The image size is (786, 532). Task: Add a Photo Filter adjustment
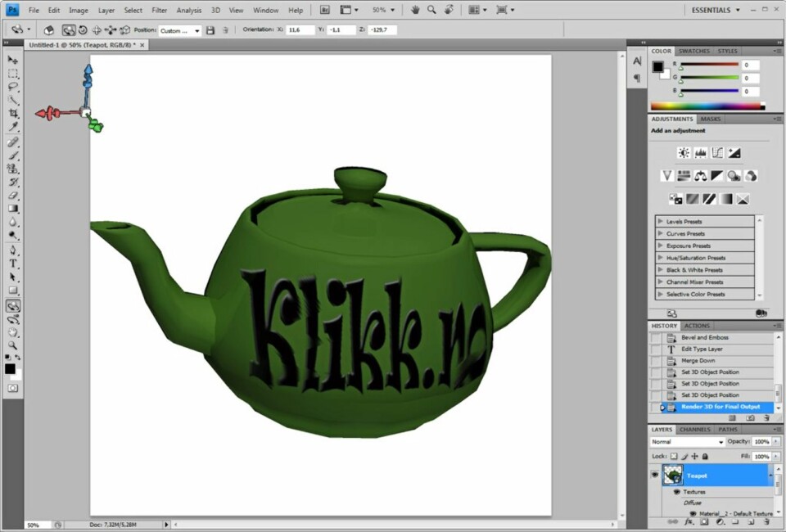click(x=734, y=176)
